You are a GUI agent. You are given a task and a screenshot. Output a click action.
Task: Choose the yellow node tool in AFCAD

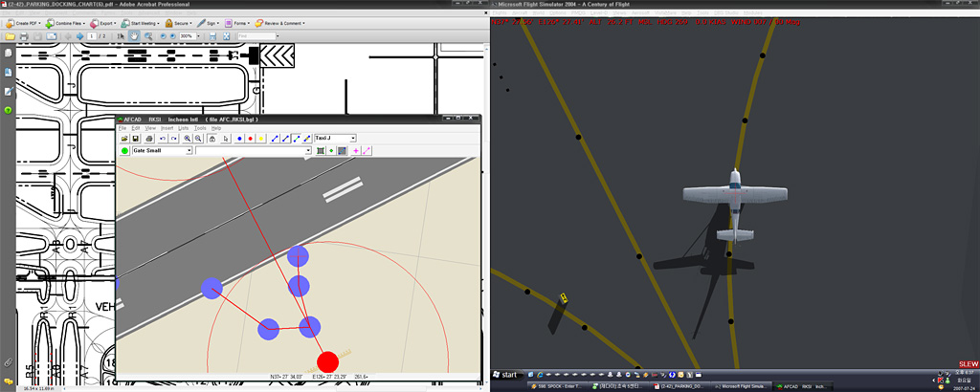pyautogui.click(x=261, y=139)
